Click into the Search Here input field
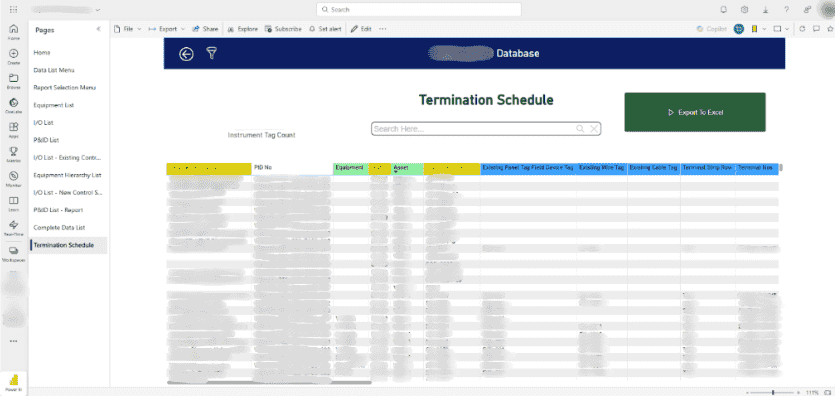 [x=473, y=129]
